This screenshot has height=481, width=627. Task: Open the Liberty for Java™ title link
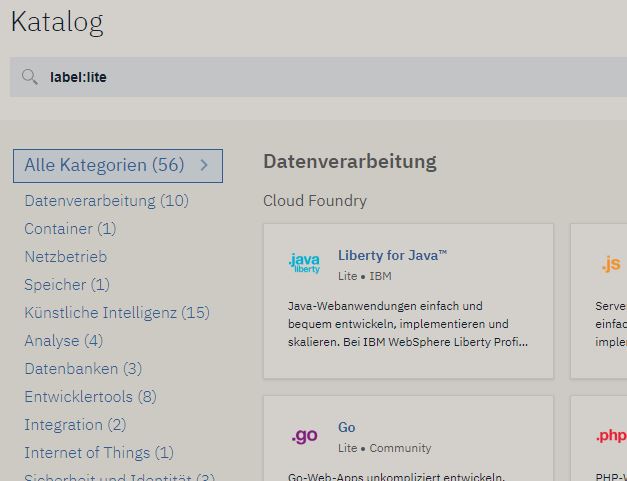[x=392, y=255]
